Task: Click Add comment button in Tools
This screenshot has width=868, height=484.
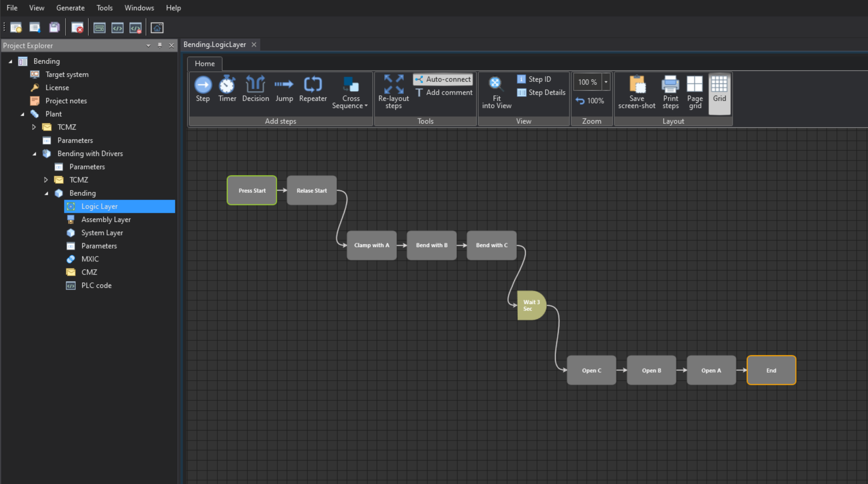Action: click(x=444, y=92)
